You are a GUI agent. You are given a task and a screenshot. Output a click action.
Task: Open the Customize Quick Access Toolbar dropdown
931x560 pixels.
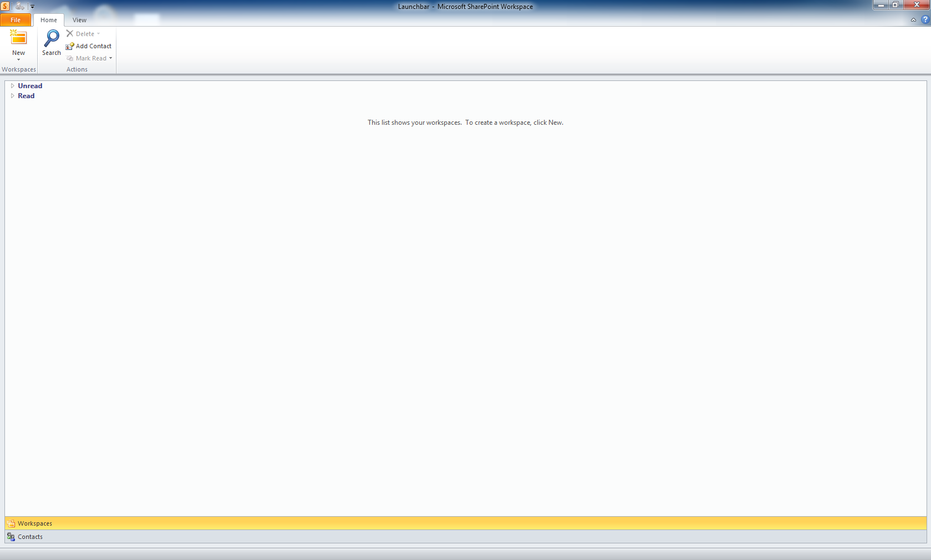pyautogui.click(x=32, y=7)
